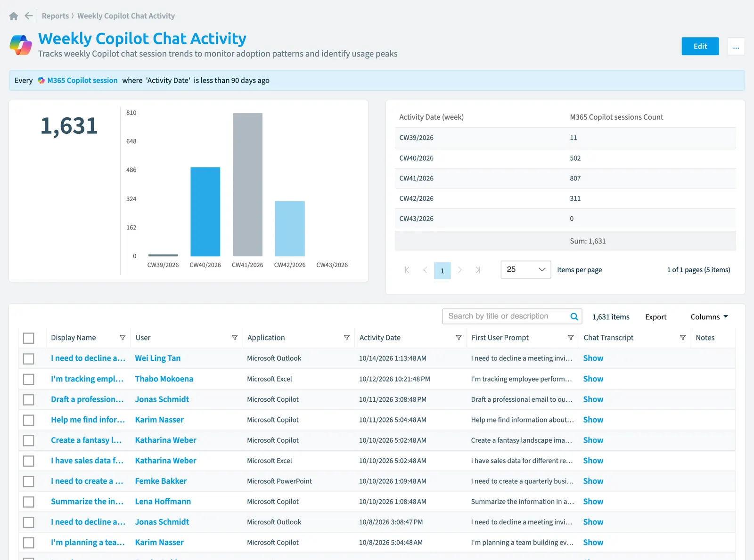The width and height of the screenshot is (754, 560).
Task: Toggle the select-all checkbox in table header
Action: 29,338
